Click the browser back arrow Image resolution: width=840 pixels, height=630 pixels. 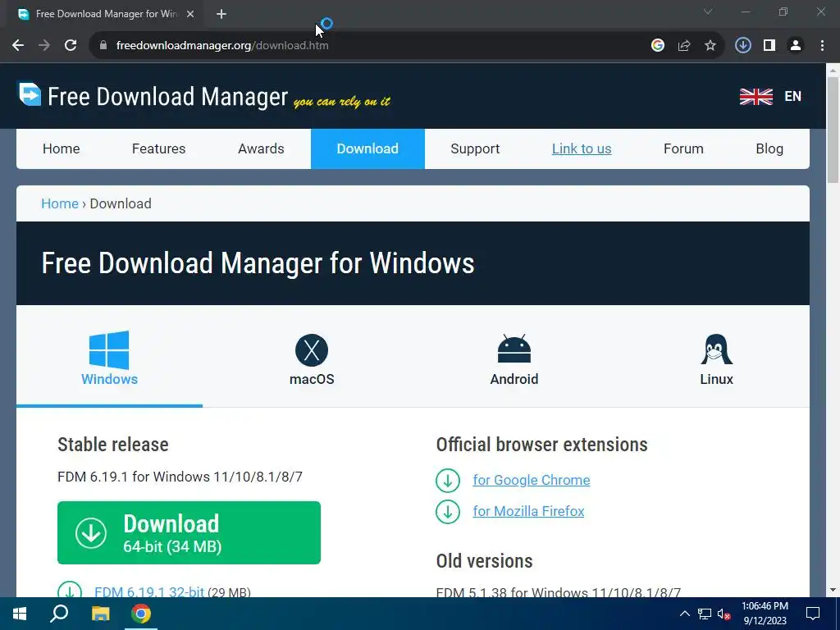point(18,46)
